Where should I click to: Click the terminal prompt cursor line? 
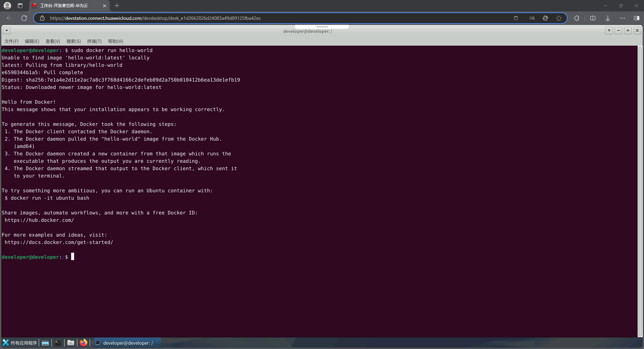pyautogui.click(x=38, y=257)
